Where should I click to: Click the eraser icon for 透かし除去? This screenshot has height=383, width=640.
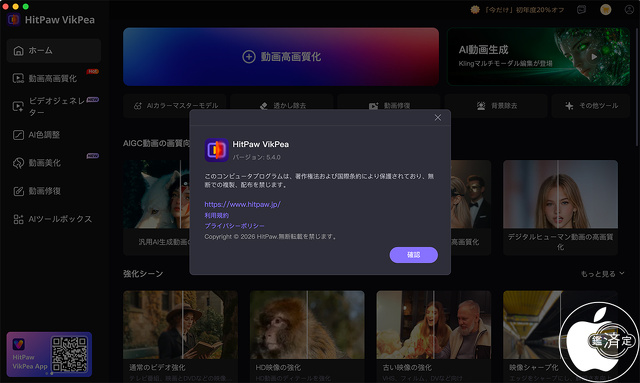click(x=264, y=106)
